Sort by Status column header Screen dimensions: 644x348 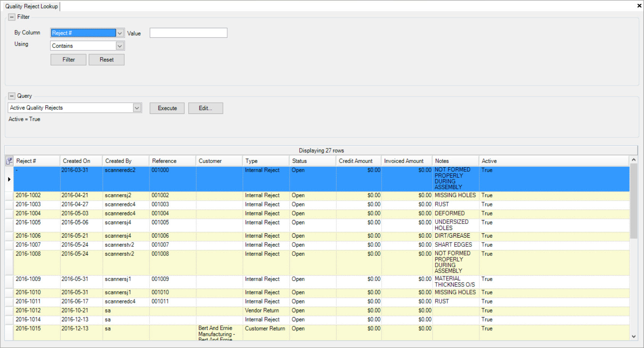[x=313, y=161]
